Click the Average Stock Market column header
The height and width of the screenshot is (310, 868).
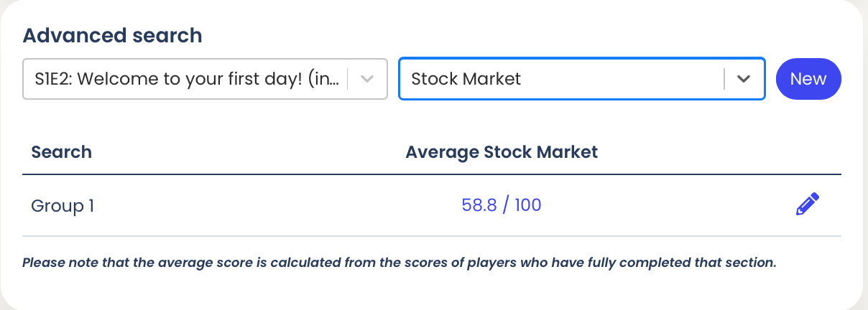coord(501,152)
